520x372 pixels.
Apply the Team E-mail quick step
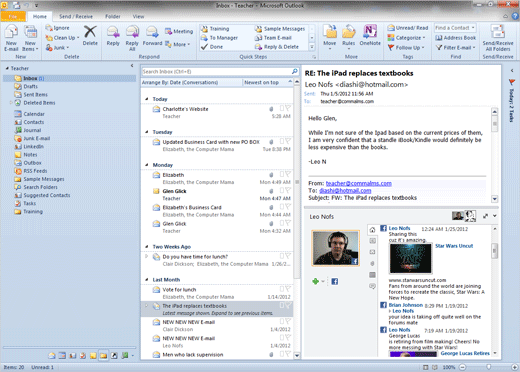point(273,38)
